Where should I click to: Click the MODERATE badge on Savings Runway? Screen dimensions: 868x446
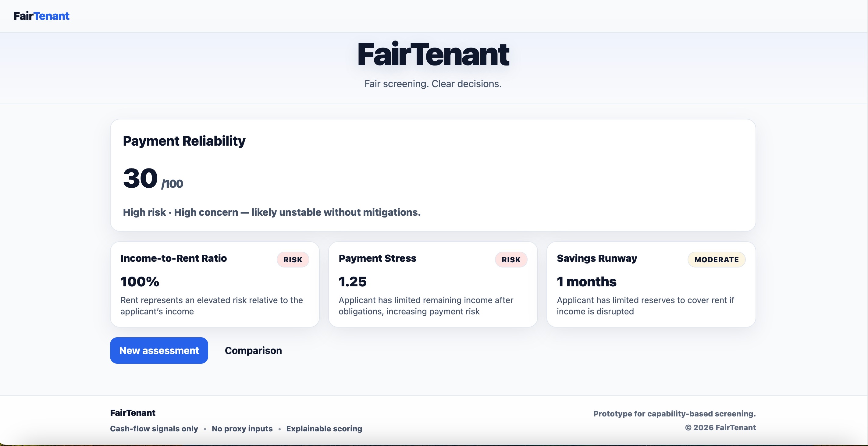[716, 260]
